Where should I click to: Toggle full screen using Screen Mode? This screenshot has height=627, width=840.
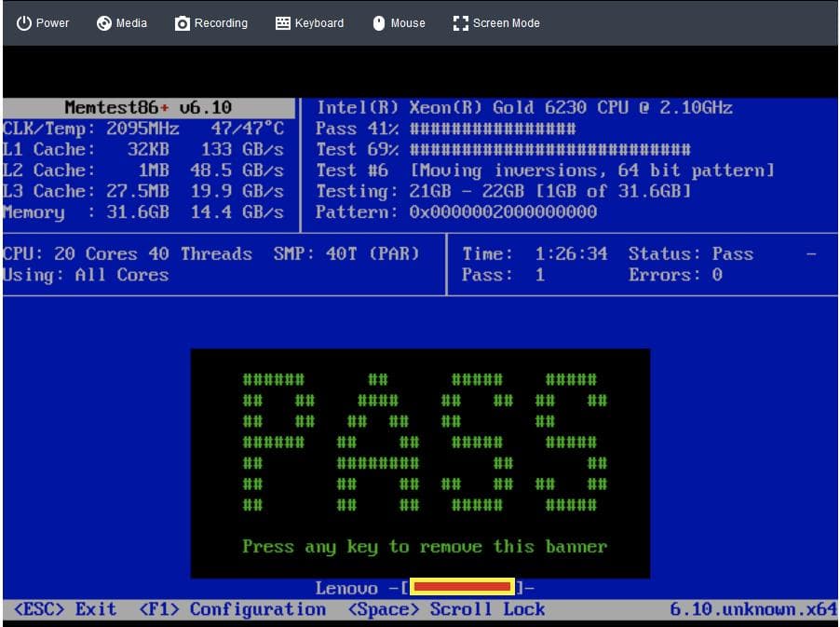click(495, 22)
